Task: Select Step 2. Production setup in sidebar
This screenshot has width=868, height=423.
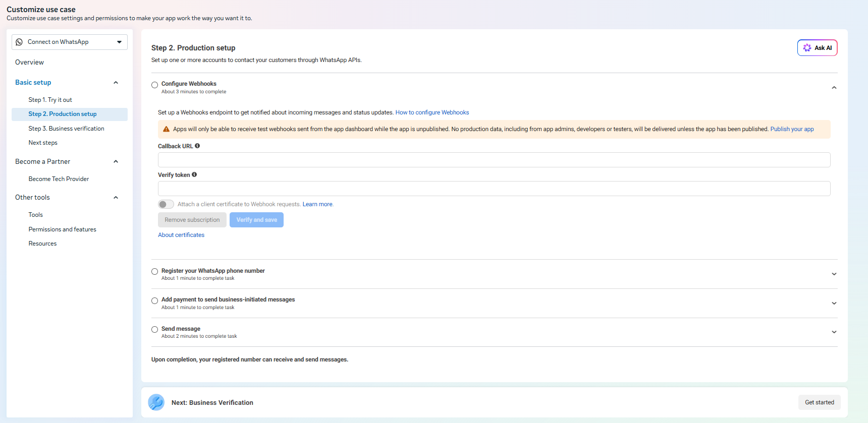Action: pos(70,114)
